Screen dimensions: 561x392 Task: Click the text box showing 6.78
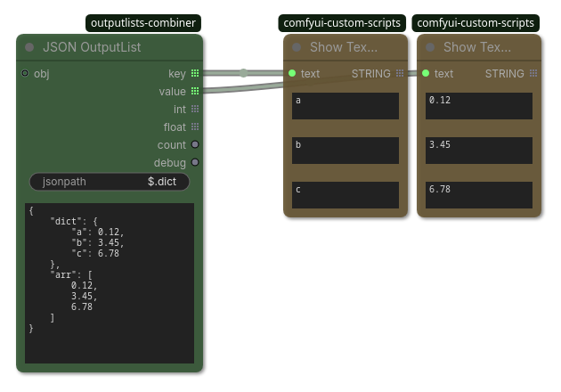pyautogui.click(x=479, y=195)
